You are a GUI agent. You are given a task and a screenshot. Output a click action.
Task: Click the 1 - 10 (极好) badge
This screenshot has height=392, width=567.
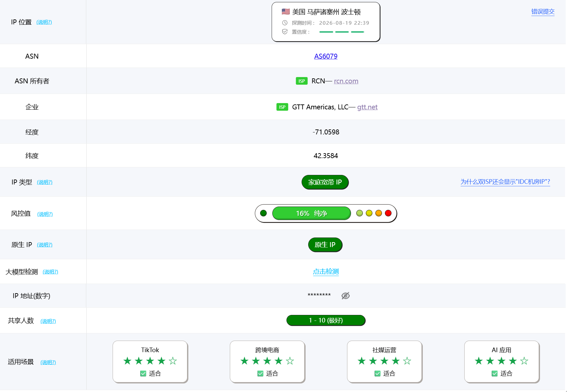point(326,320)
